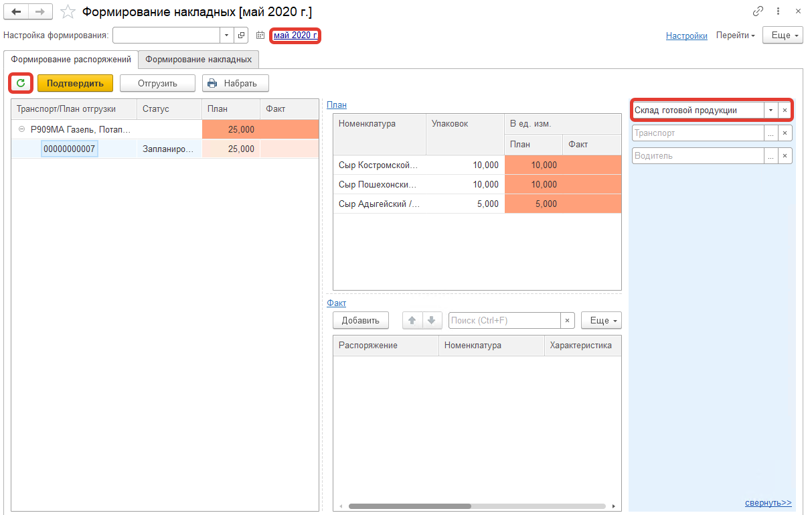The height and width of the screenshot is (515, 812).
Task: Move row up with the up arrow
Action: [412, 320]
